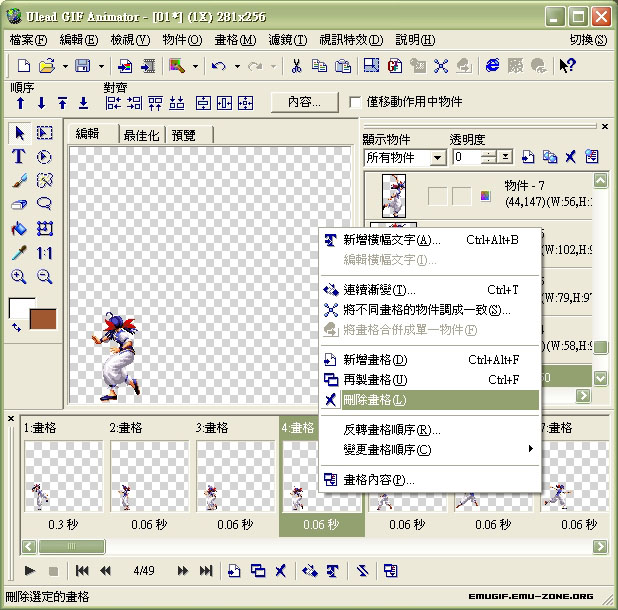Select the Text tool
The width and height of the screenshot is (618, 610).
click(x=19, y=157)
